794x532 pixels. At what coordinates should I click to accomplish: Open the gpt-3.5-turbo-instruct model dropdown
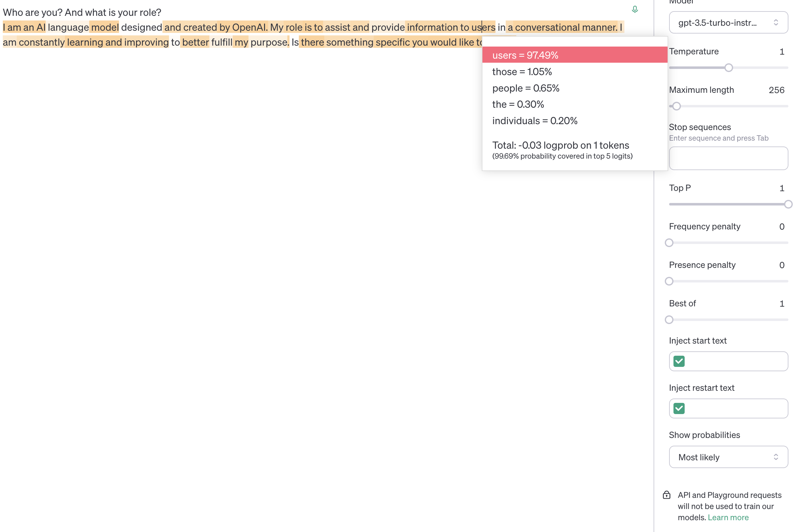pos(728,23)
